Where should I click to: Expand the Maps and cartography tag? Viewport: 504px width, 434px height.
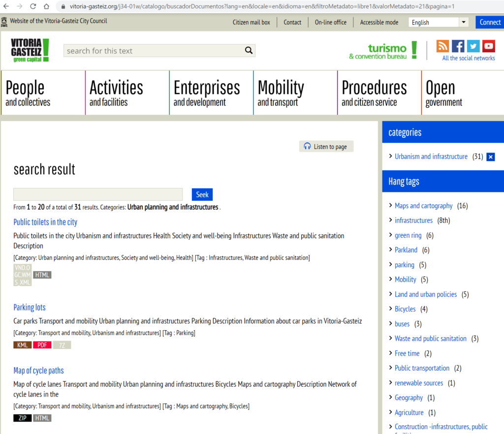click(x=423, y=206)
